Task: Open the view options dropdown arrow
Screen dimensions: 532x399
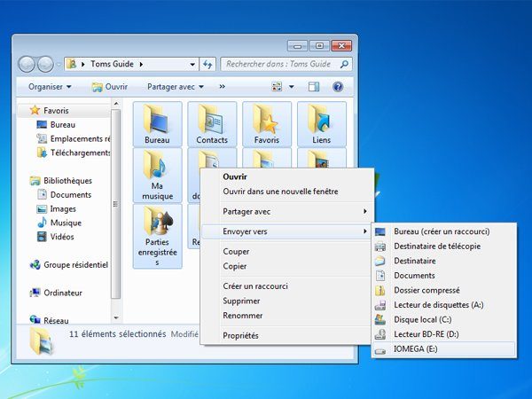Action: pyautogui.click(x=292, y=87)
